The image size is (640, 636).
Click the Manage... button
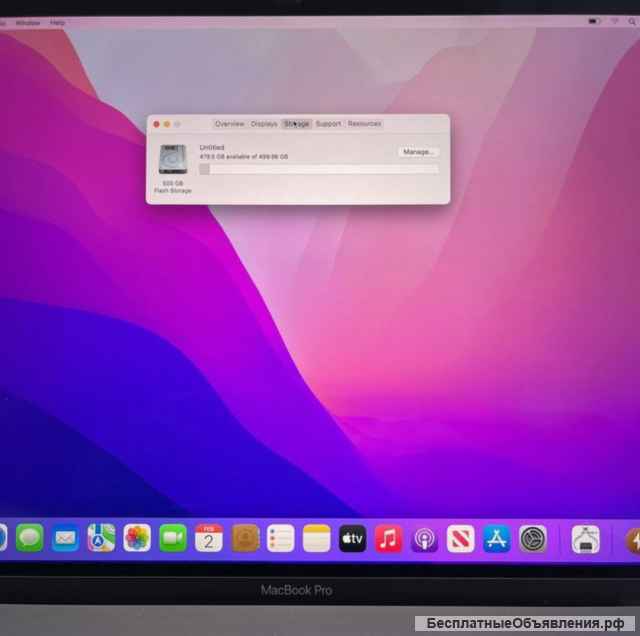pos(418,152)
